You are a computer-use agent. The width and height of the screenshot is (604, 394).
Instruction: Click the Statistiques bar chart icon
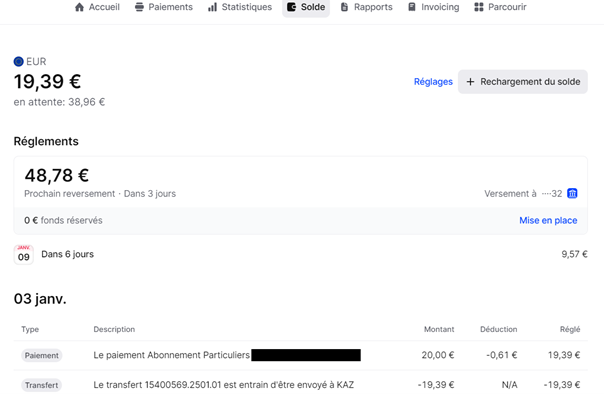(212, 7)
